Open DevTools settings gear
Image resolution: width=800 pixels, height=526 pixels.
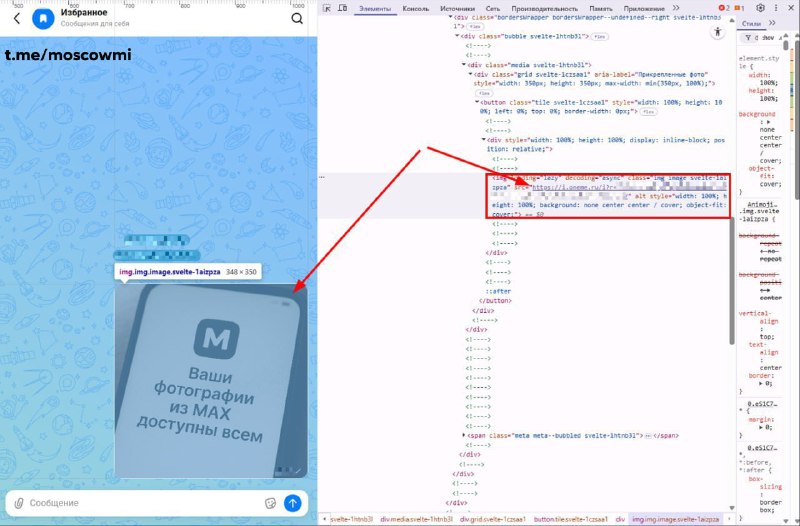coord(760,8)
